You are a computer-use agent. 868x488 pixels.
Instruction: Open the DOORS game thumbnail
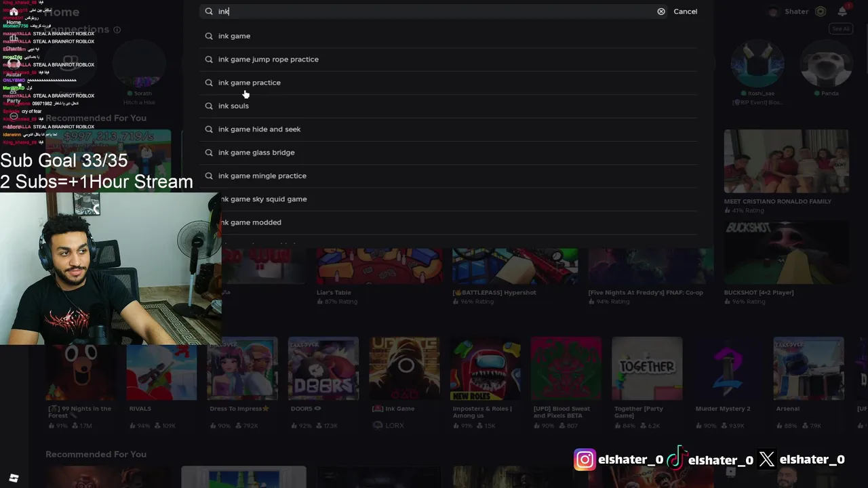pos(323,369)
